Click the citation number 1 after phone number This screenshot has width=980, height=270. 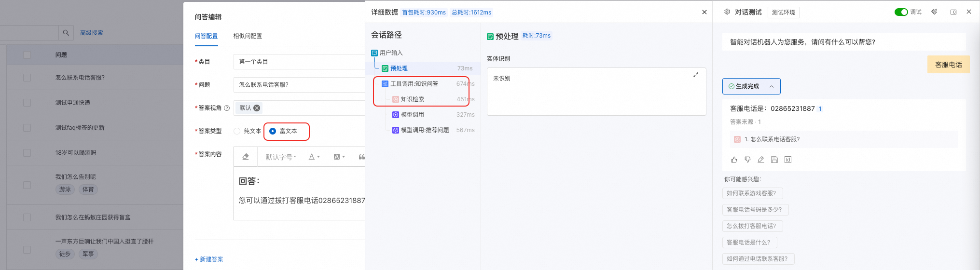(820, 109)
